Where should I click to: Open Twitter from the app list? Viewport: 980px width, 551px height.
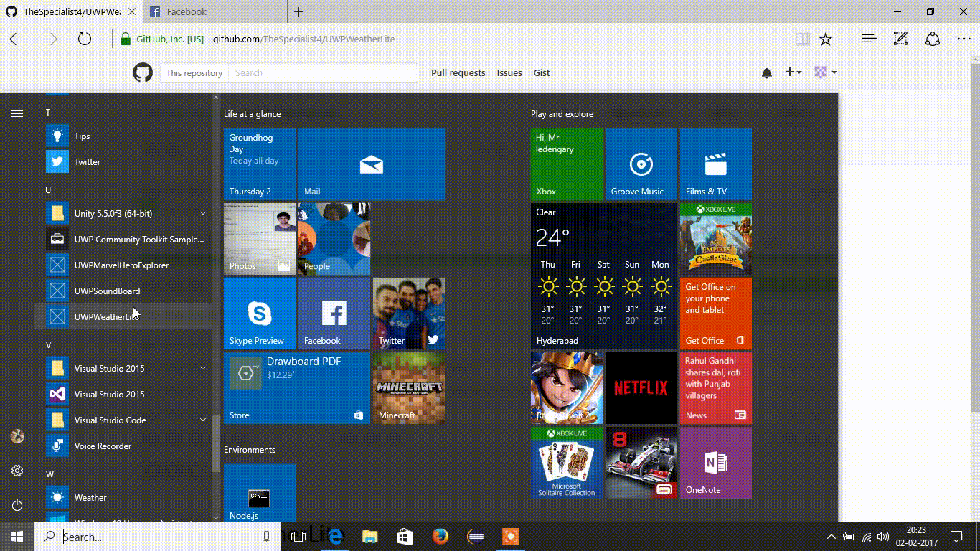click(x=123, y=161)
